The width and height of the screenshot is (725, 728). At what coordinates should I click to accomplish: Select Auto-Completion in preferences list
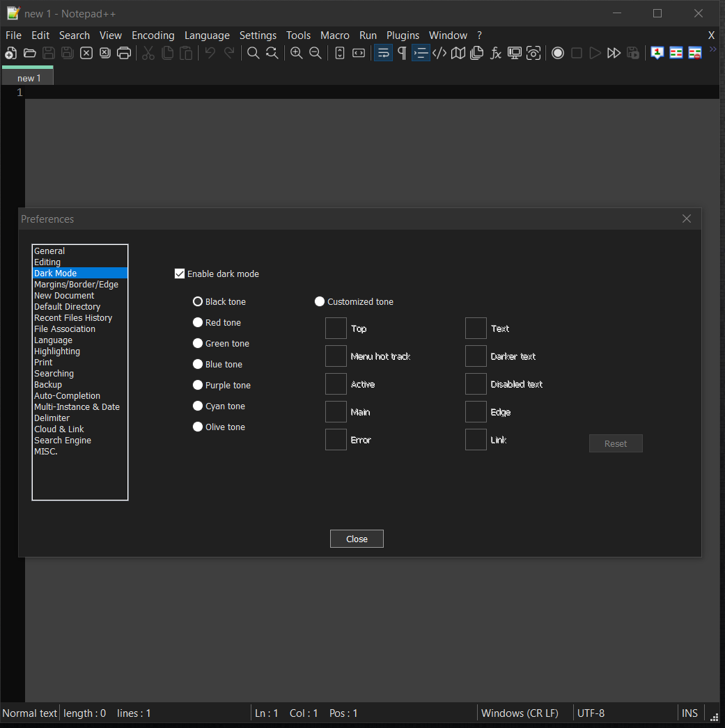[67, 396]
